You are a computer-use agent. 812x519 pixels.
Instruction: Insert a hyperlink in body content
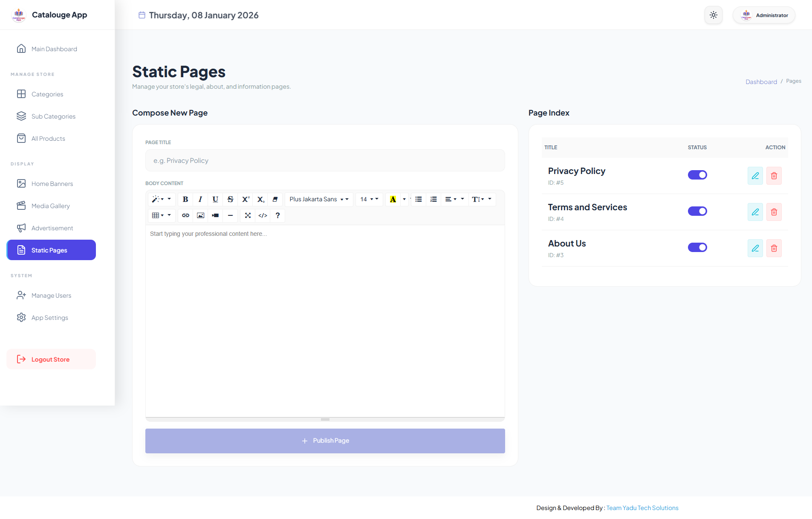(x=185, y=215)
